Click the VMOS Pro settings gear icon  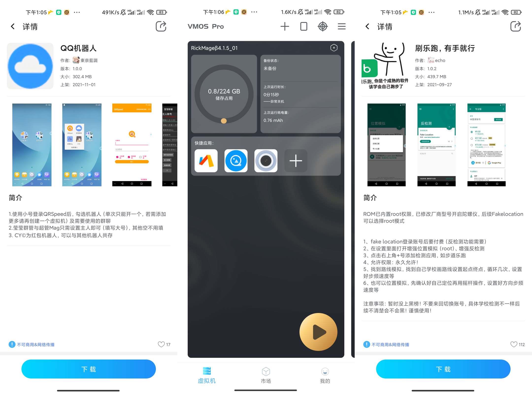click(334, 48)
